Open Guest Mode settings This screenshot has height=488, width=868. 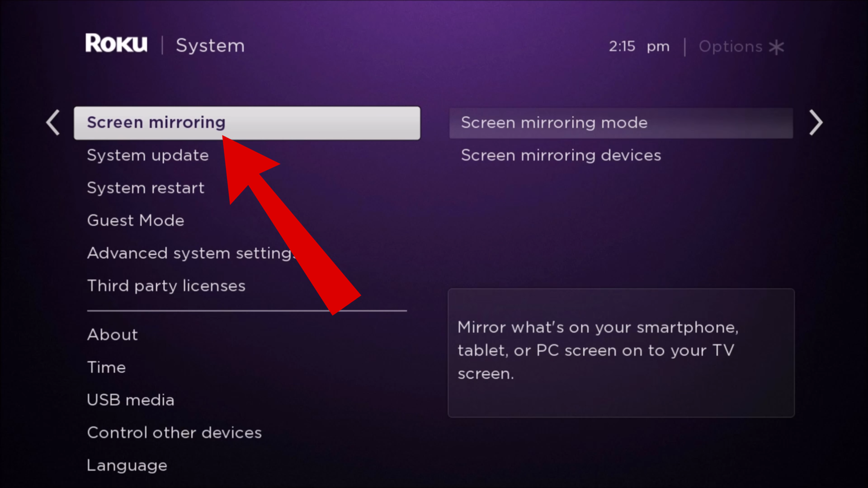[x=136, y=221]
